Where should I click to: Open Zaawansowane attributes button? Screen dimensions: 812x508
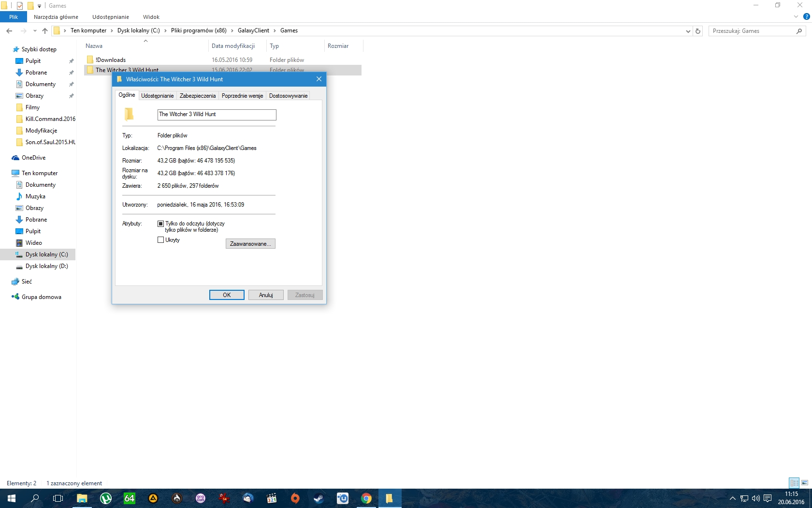250,244
